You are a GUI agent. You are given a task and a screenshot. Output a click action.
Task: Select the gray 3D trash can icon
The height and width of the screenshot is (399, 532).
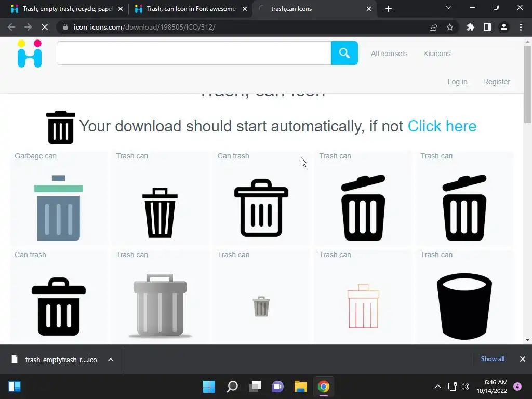pyautogui.click(x=160, y=305)
